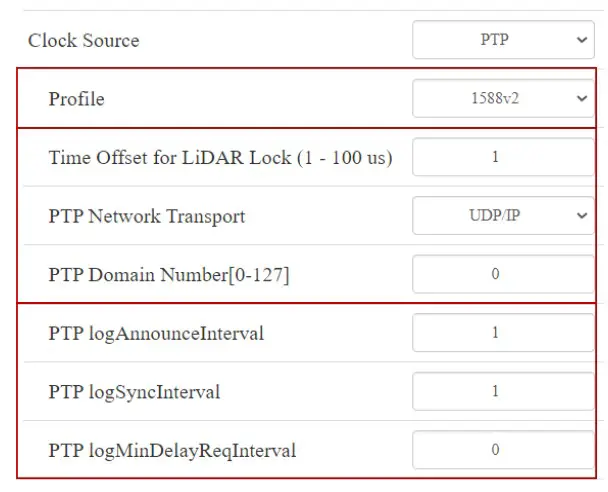Select the PTP logAnnounceInterval input box
This screenshot has width=608, height=492.
pos(502,333)
